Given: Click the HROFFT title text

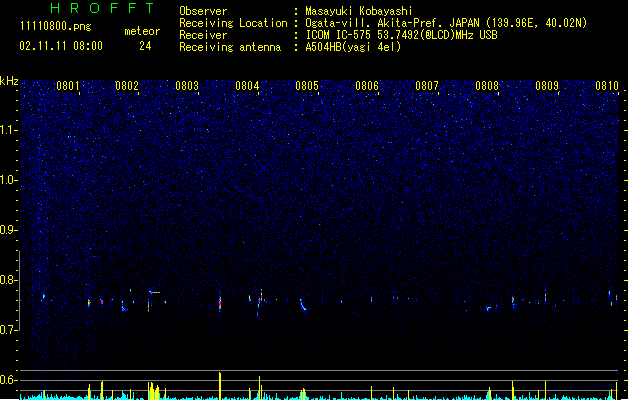Looking at the screenshot, I should [x=102, y=8].
